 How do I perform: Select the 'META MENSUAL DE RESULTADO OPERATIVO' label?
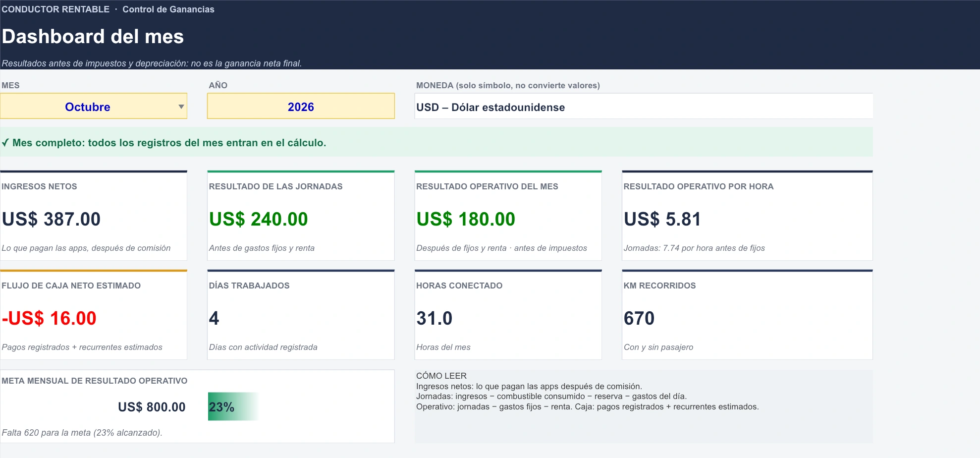coord(94,381)
